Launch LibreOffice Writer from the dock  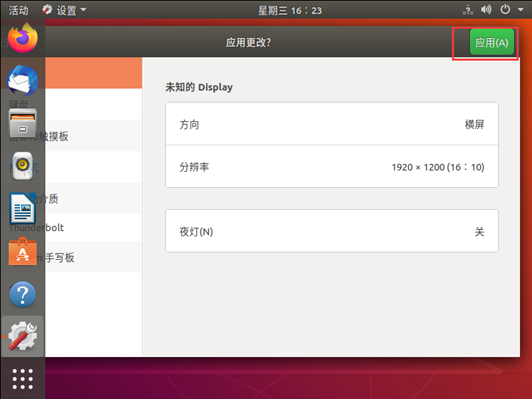[22, 208]
